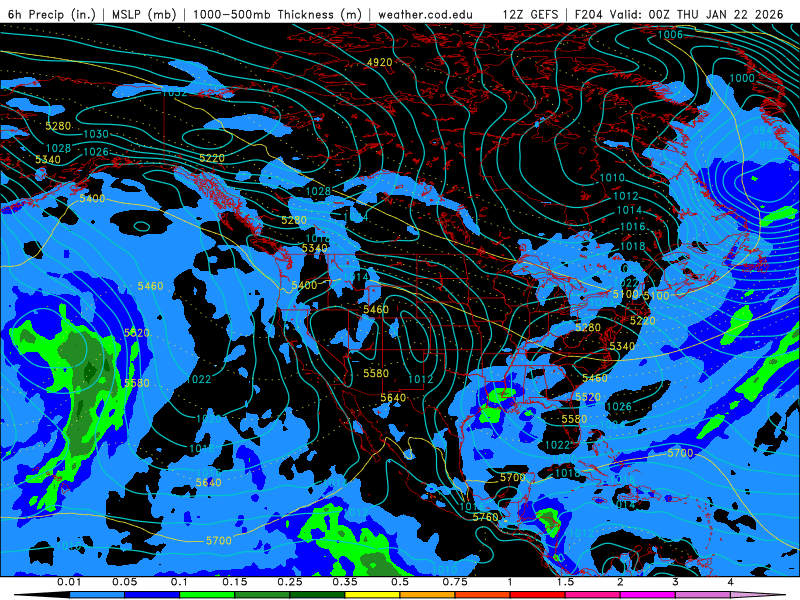
Task: Click the light blue legend color swatch
Action: [97, 595]
